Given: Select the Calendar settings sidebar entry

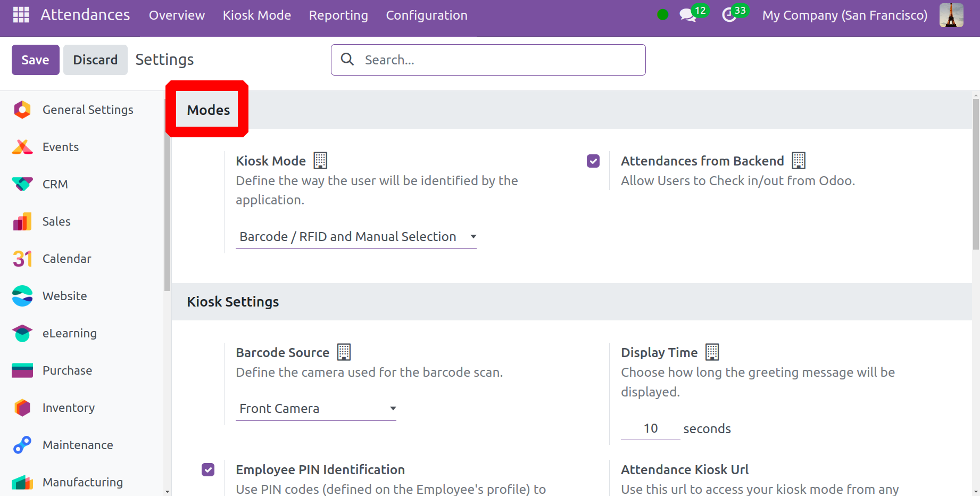Looking at the screenshot, I should (67, 259).
